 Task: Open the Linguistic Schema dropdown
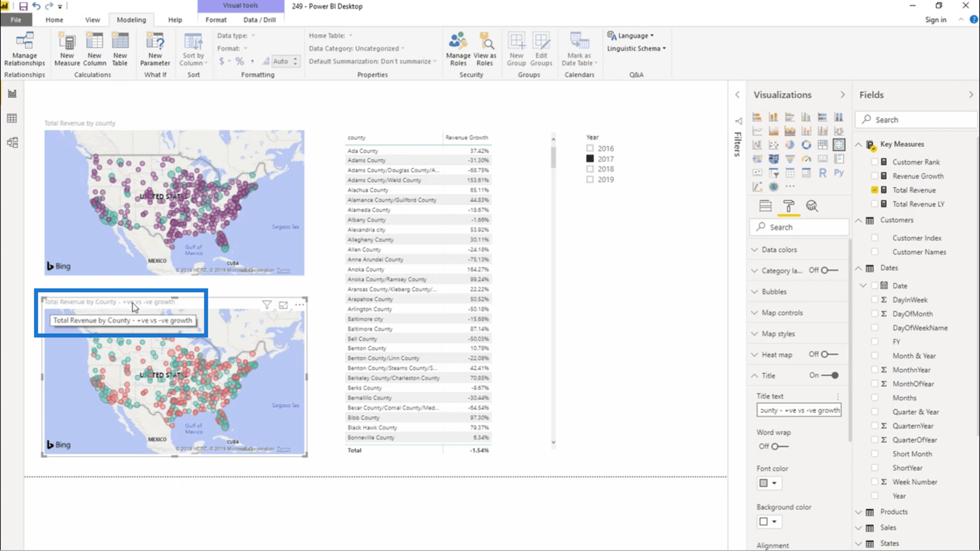[x=636, y=48]
